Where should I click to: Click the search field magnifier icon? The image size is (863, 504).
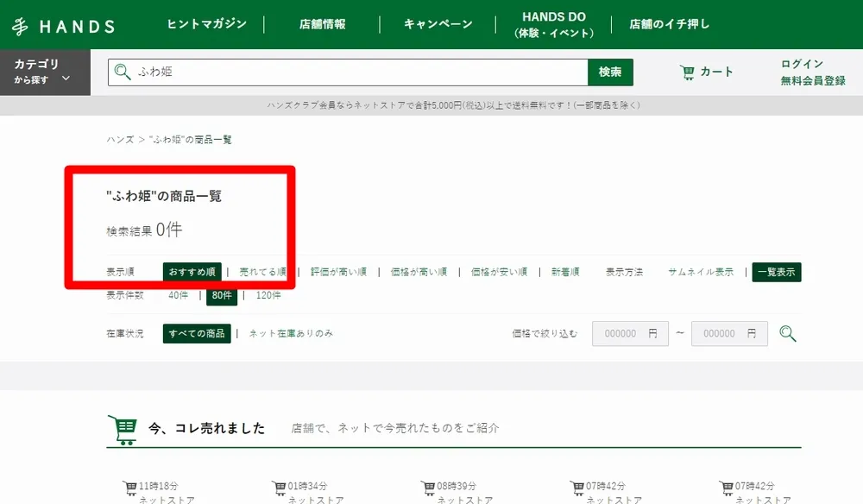click(x=123, y=72)
